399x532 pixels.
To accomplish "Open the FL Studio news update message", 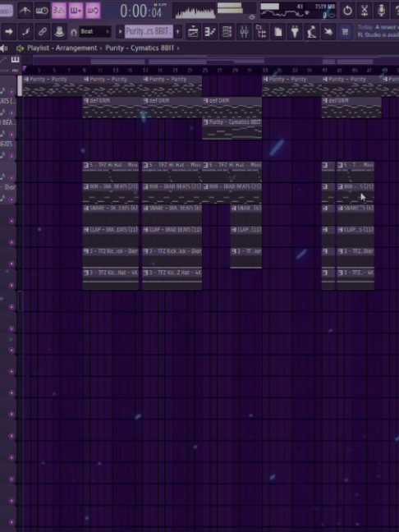I will tap(378, 31).
